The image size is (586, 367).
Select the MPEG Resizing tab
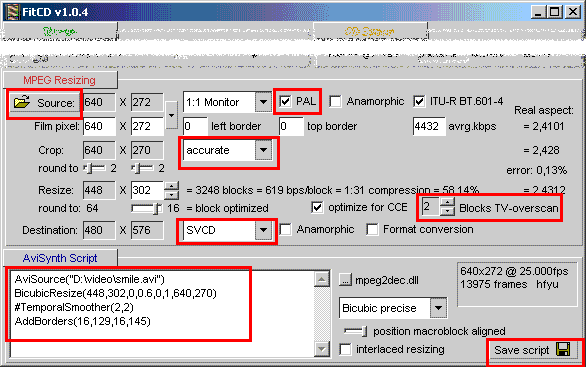click(60, 80)
